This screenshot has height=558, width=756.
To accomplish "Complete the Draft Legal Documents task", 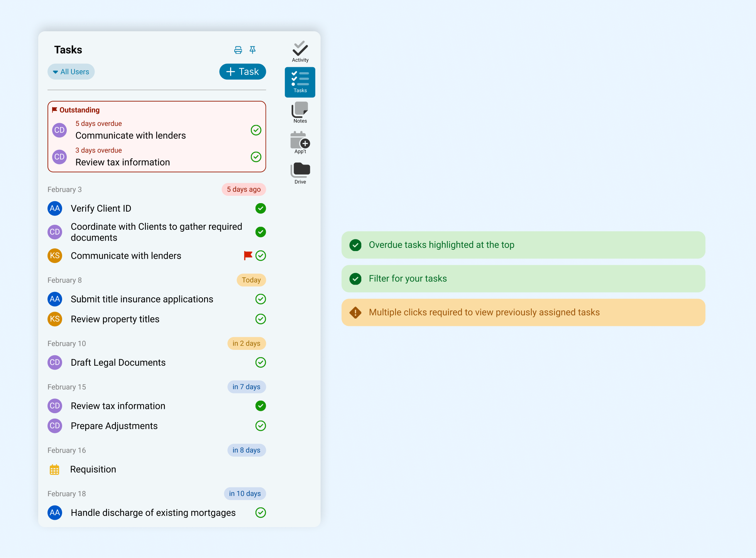I will coord(260,362).
